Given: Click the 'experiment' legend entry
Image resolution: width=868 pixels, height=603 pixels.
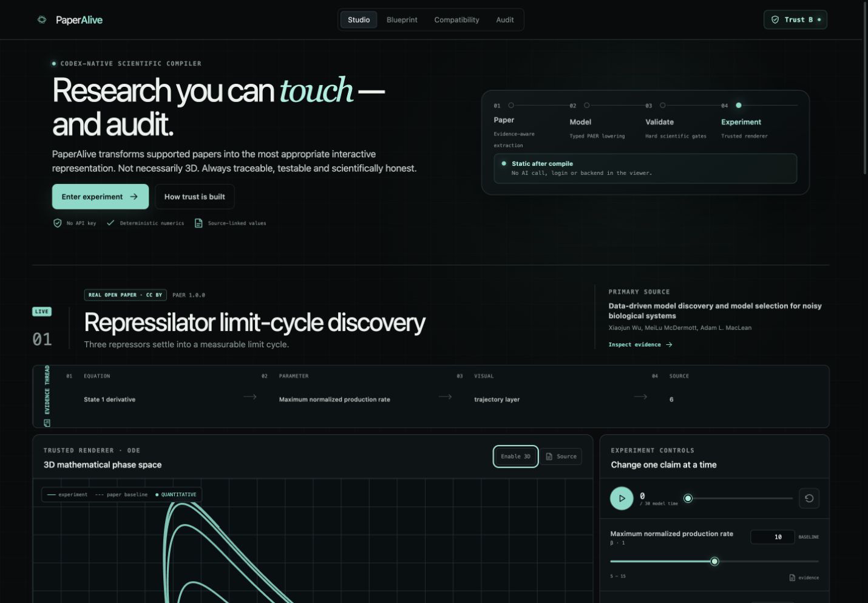Looking at the screenshot, I should coord(67,495).
